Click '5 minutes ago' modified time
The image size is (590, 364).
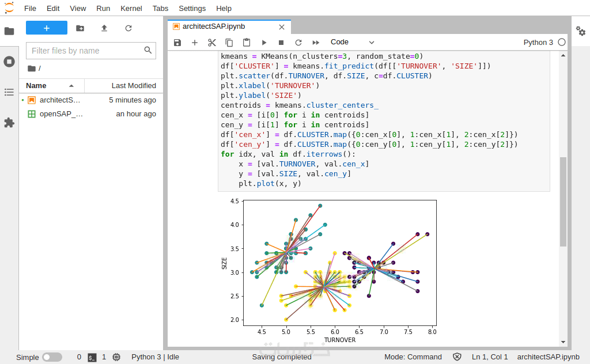tap(133, 100)
